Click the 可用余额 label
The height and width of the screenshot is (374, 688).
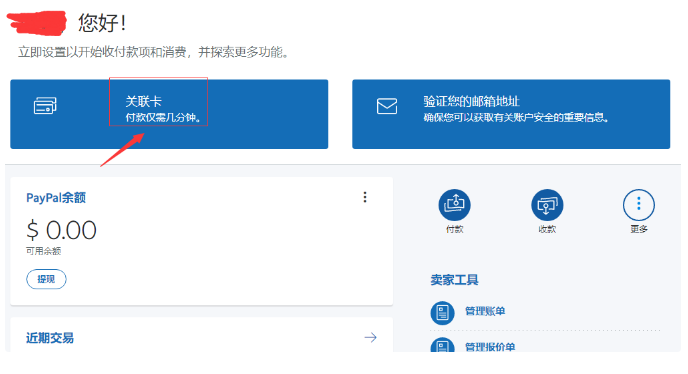click(43, 251)
